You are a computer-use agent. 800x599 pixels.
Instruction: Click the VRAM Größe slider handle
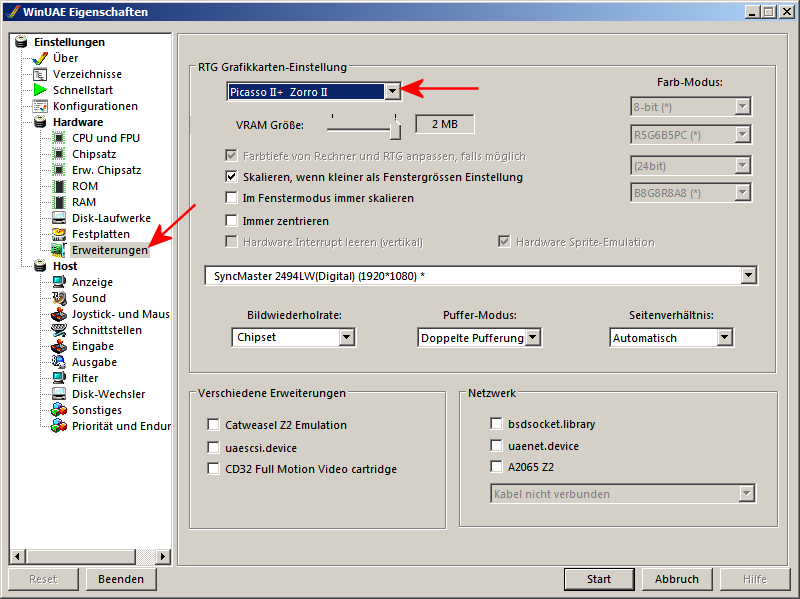point(395,130)
